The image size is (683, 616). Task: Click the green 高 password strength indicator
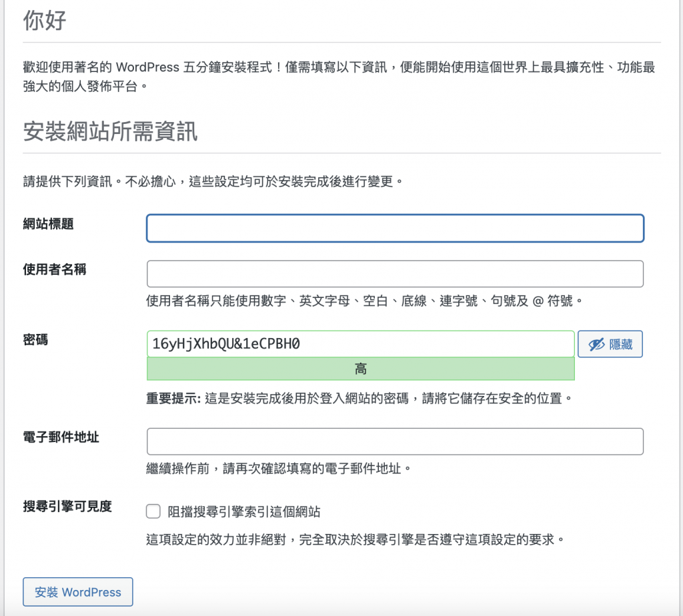361,369
